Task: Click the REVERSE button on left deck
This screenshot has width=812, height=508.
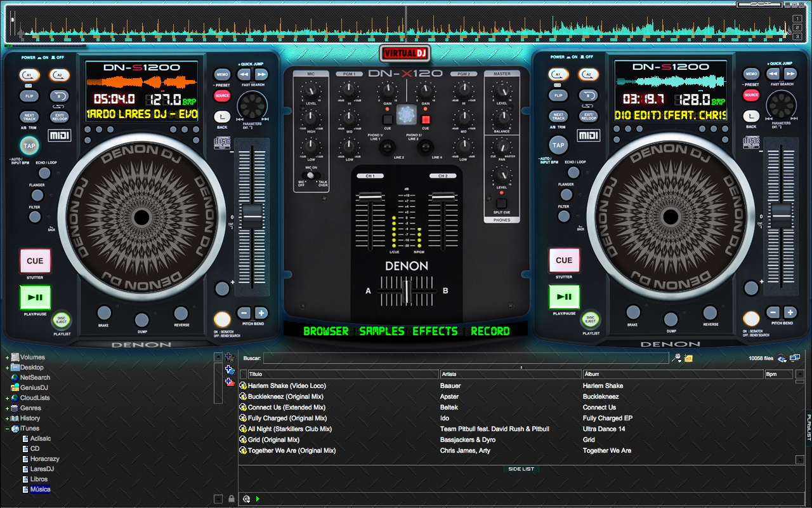Action: (181, 312)
